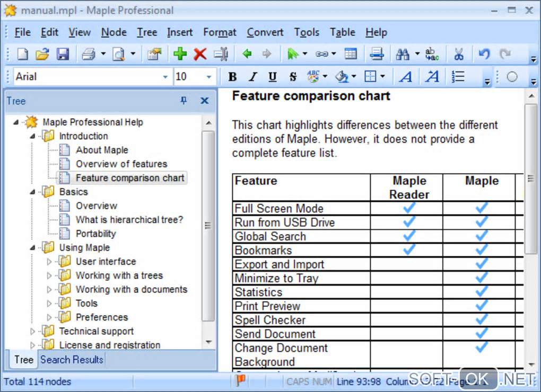Collapse the Basics tree folder
This screenshot has width=541, height=392.
pyautogui.click(x=32, y=192)
